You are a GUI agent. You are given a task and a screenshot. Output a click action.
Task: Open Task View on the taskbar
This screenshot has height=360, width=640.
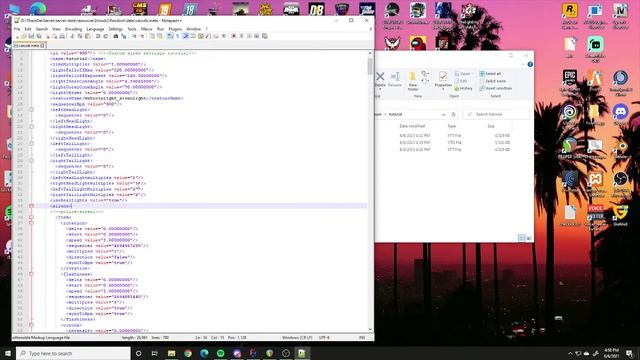155,353
